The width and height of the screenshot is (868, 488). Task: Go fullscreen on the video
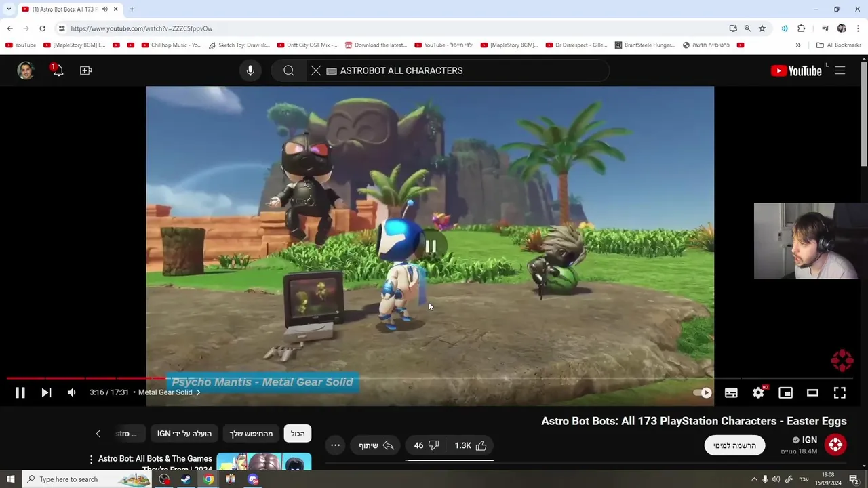click(840, 392)
